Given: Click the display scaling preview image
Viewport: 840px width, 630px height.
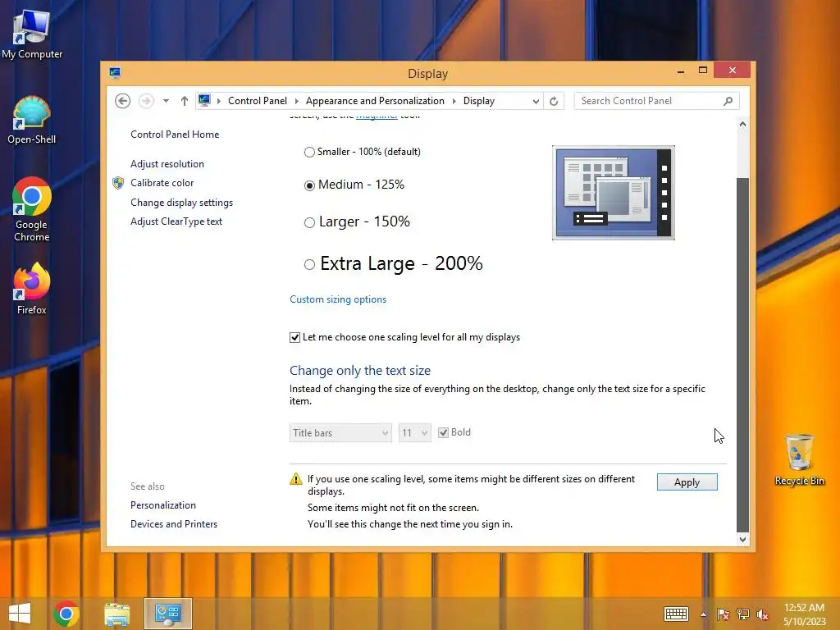Looking at the screenshot, I should (x=614, y=193).
